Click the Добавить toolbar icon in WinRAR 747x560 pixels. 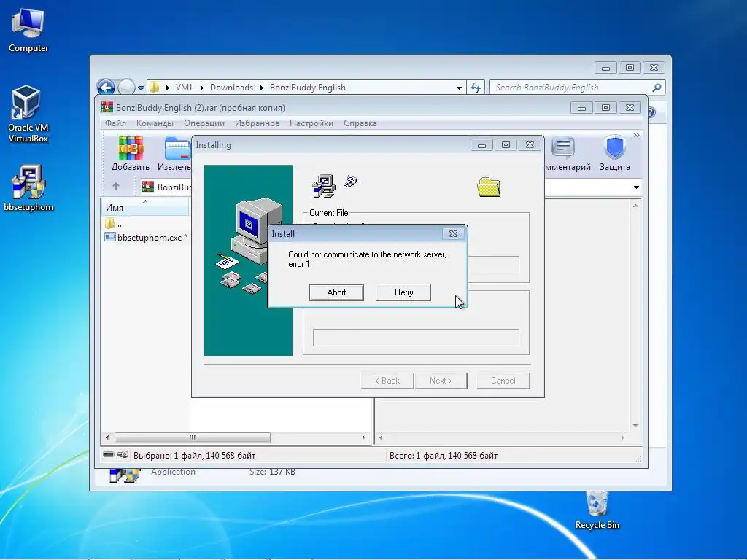(x=130, y=153)
